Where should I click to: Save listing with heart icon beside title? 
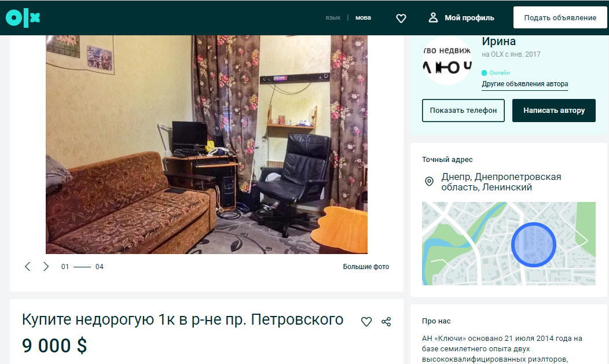click(366, 322)
